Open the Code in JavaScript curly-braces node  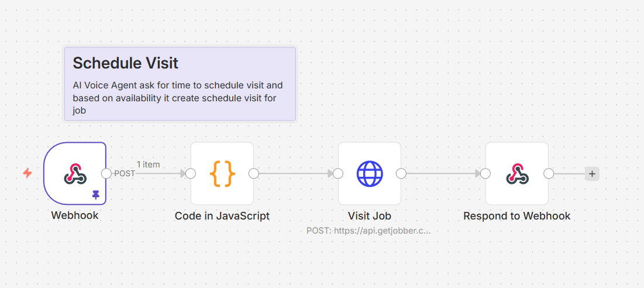(x=222, y=174)
